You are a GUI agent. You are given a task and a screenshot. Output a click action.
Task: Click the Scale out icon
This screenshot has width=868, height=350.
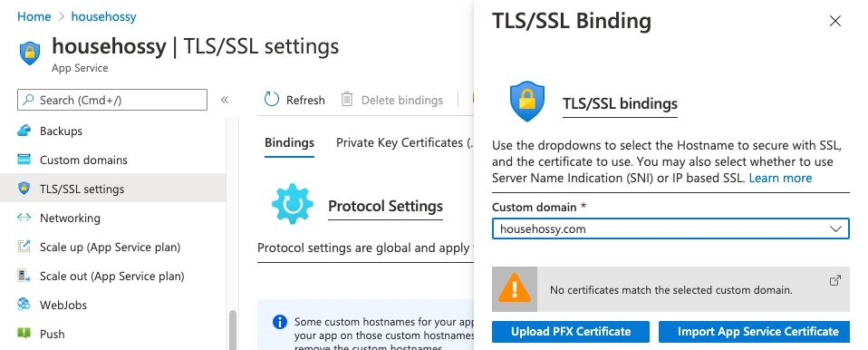tap(24, 276)
